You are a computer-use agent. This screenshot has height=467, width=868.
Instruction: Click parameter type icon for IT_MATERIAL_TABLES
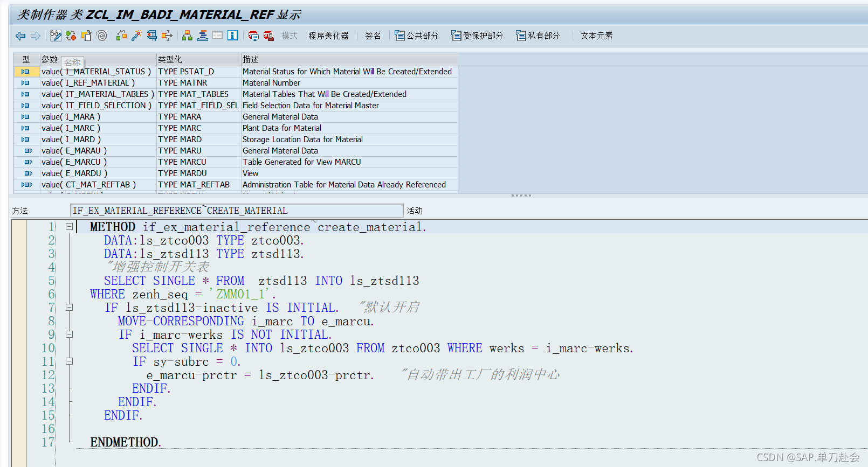click(25, 94)
